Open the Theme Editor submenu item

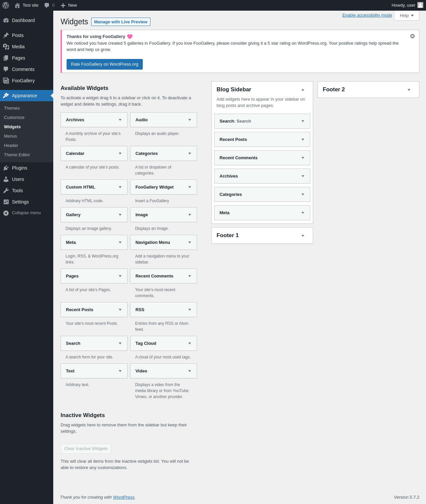17,155
